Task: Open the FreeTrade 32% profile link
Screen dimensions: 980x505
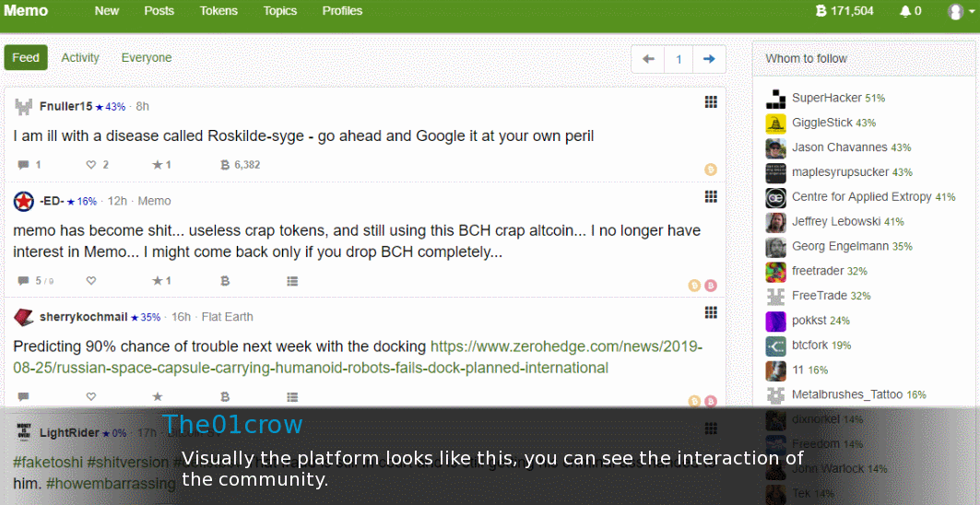Action: point(820,296)
